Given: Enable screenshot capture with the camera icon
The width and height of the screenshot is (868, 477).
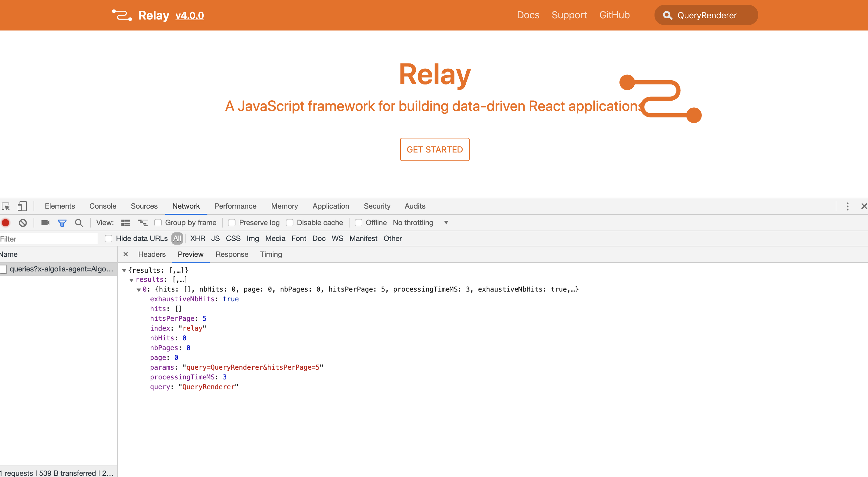Looking at the screenshot, I should [45, 223].
